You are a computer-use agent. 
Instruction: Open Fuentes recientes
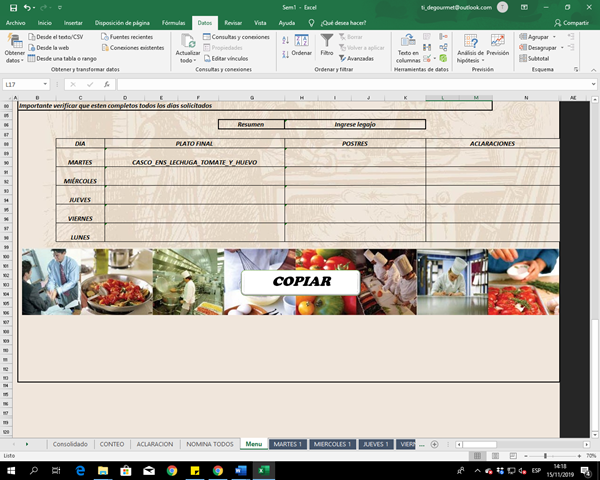pyautogui.click(x=127, y=37)
